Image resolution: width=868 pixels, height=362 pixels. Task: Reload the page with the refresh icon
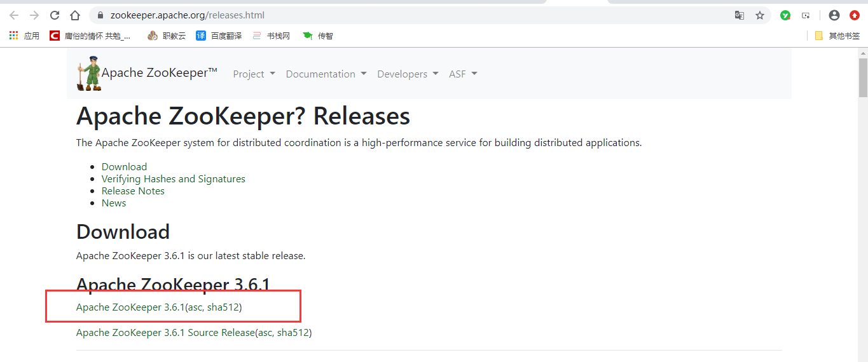pos(55,15)
